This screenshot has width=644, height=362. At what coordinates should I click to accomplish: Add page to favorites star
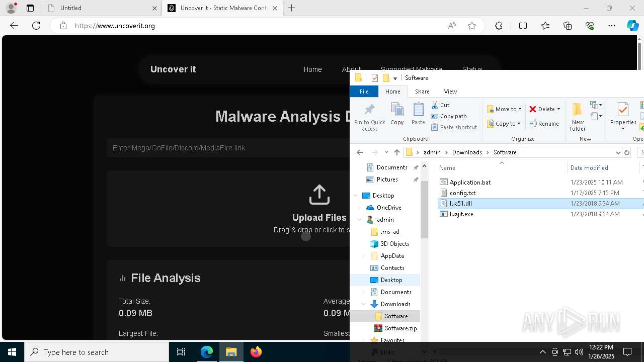[x=472, y=26]
